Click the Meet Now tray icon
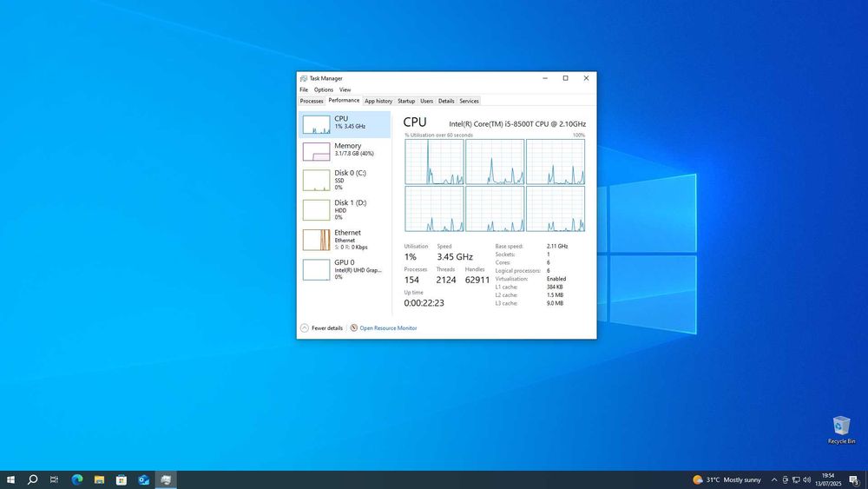Viewport: 868px width, 489px height. pyautogui.click(x=785, y=480)
